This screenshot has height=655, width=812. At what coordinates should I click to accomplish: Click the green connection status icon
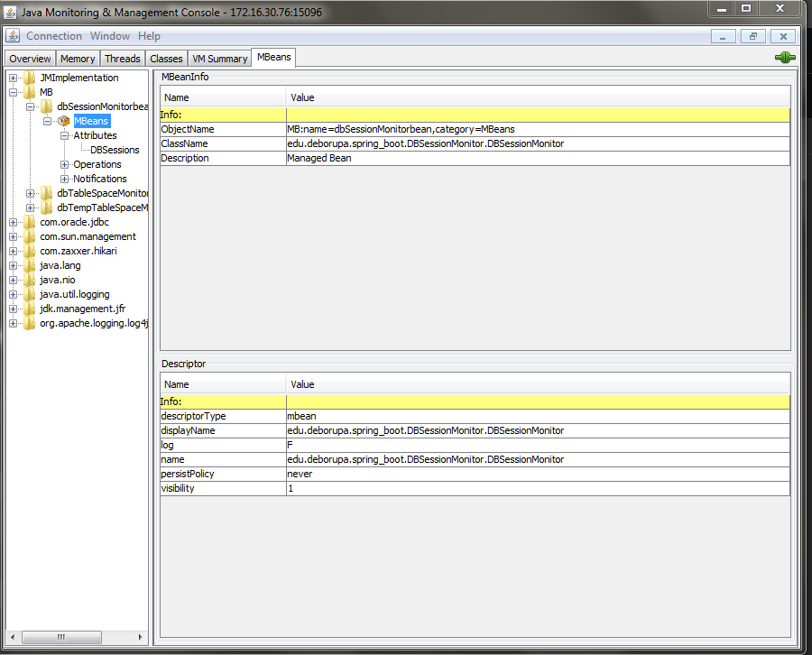pyautogui.click(x=784, y=58)
